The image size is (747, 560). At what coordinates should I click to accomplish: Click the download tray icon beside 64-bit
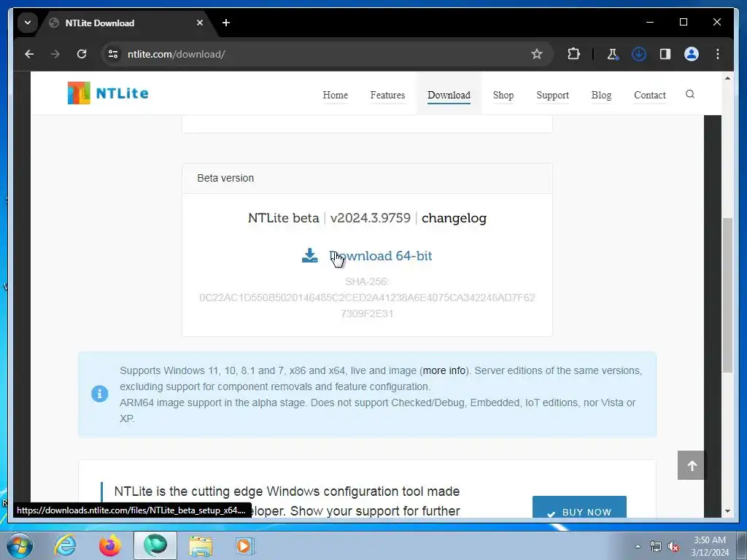tap(309, 255)
